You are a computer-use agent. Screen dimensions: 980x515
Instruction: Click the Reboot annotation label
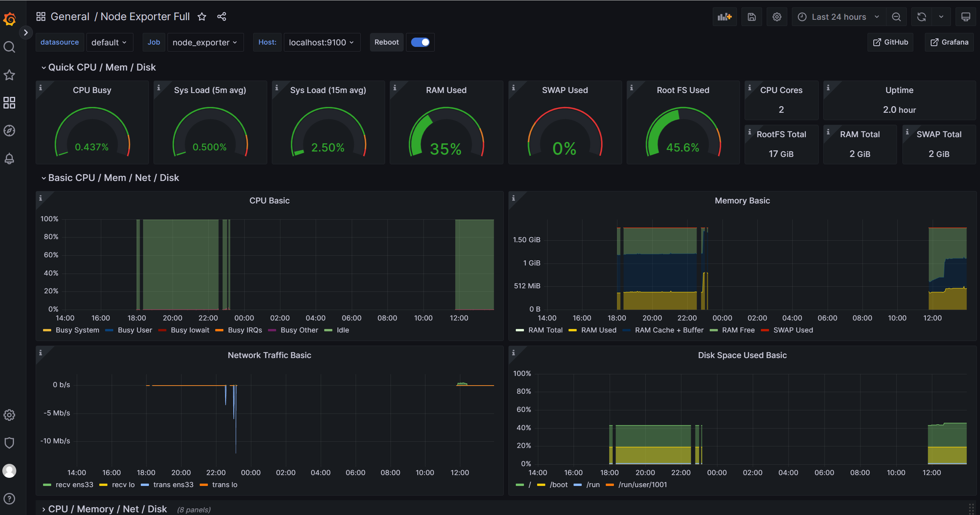(387, 42)
